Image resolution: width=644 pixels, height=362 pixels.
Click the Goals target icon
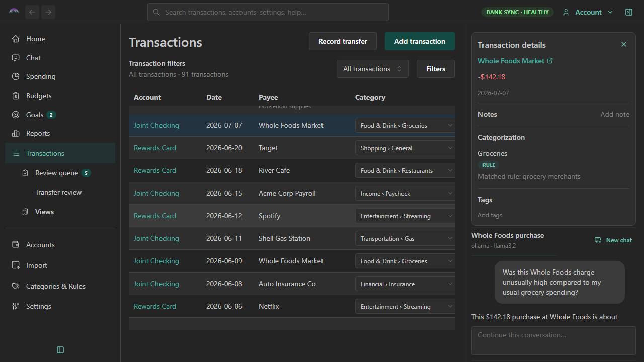coord(16,115)
